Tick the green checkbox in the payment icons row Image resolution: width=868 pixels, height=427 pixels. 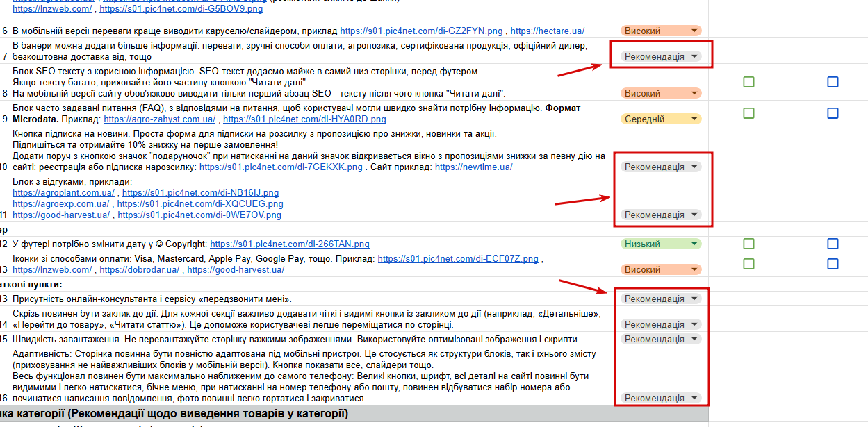(x=748, y=264)
